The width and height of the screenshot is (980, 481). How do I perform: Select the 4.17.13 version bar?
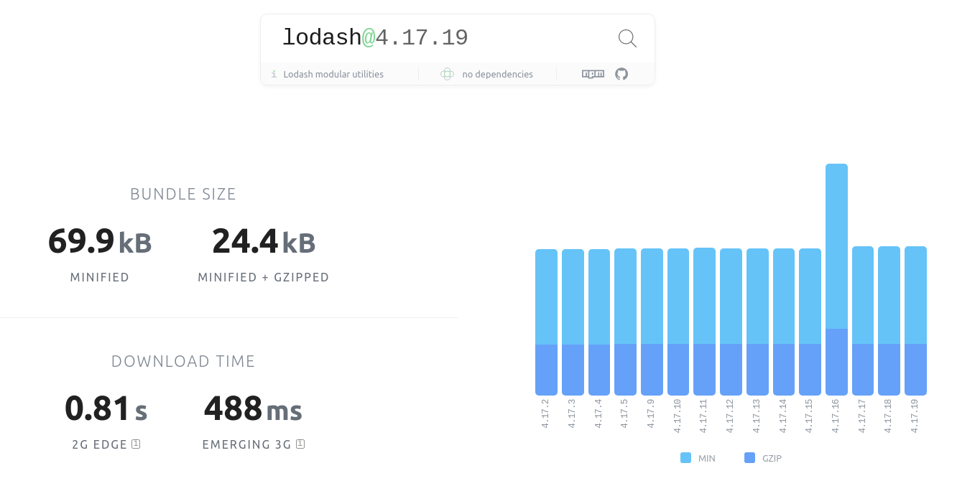(x=757, y=322)
